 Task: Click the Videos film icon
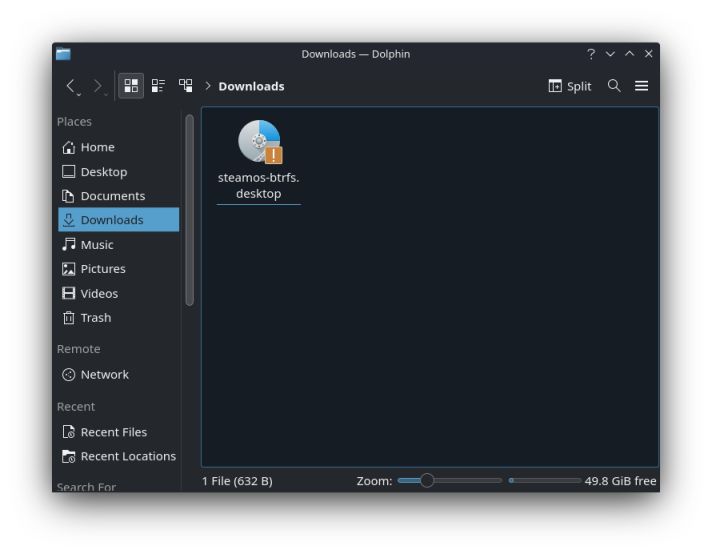point(69,293)
